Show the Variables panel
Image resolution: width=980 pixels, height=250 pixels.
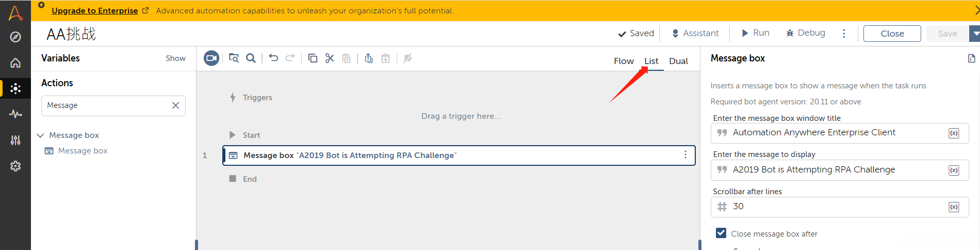click(x=175, y=58)
